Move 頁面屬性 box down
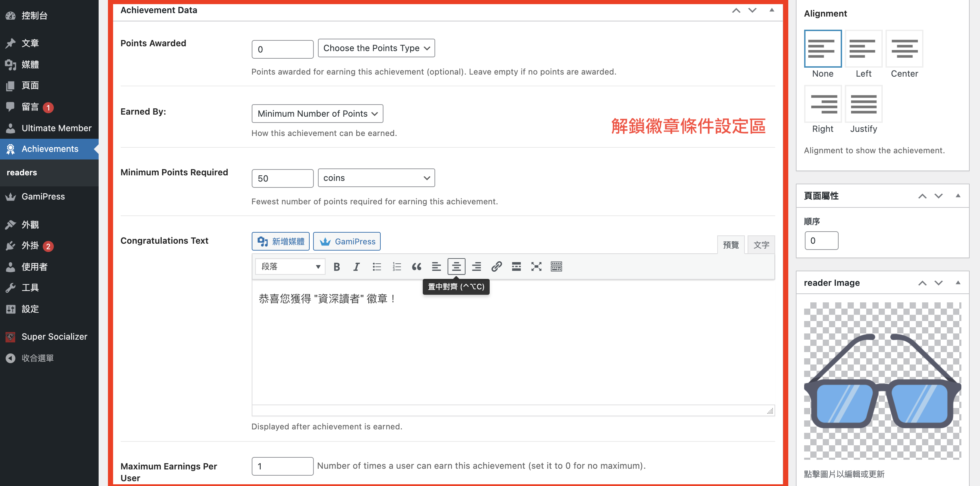Screen dimensions: 980x486 point(939,196)
